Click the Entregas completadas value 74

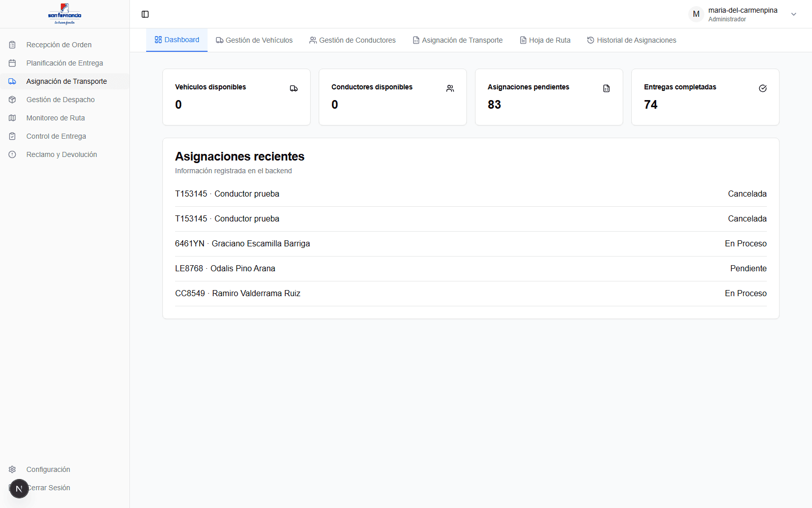[x=651, y=105]
